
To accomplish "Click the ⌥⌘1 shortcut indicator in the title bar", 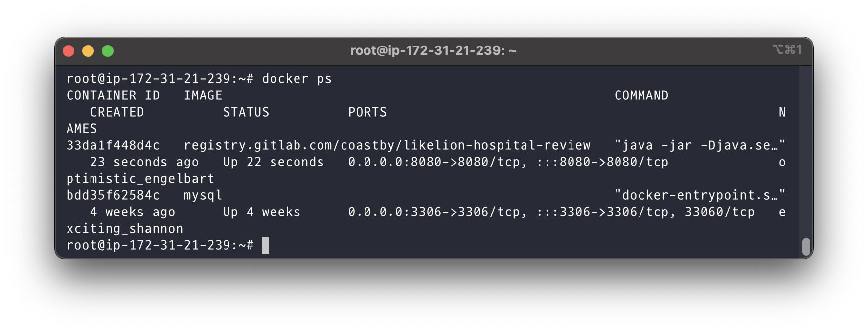I will tap(787, 49).
